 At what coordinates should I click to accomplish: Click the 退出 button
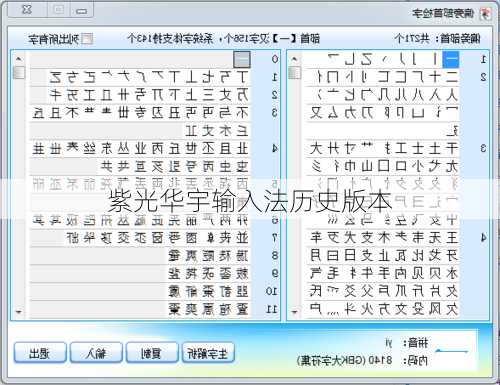[x=40, y=353]
